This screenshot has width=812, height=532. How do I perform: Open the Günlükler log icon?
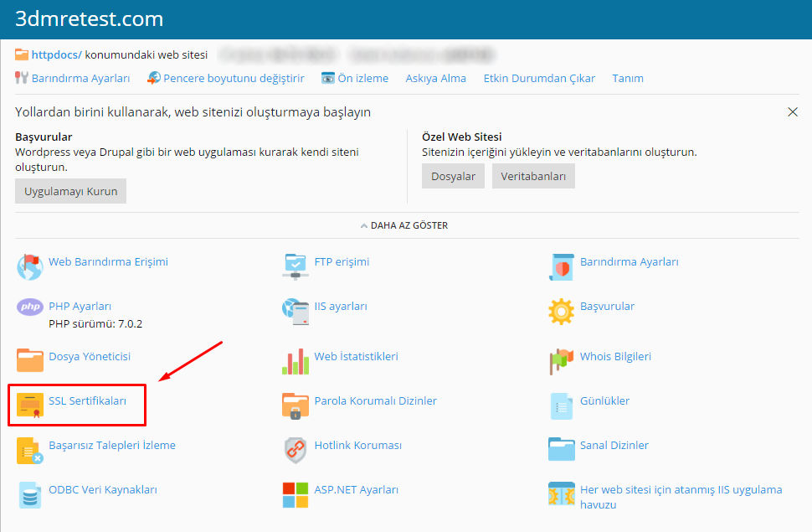[x=561, y=405]
